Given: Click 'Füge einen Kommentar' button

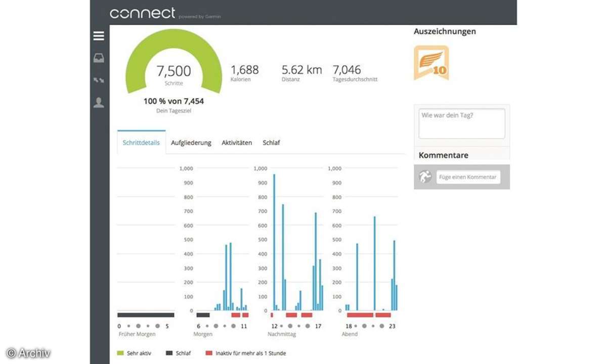Looking at the screenshot, I should point(468,177).
